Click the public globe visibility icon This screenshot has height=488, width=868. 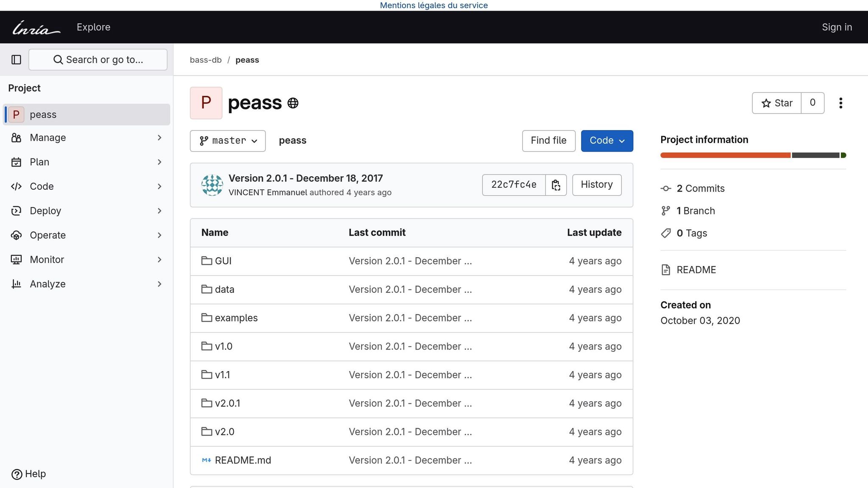tap(293, 103)
